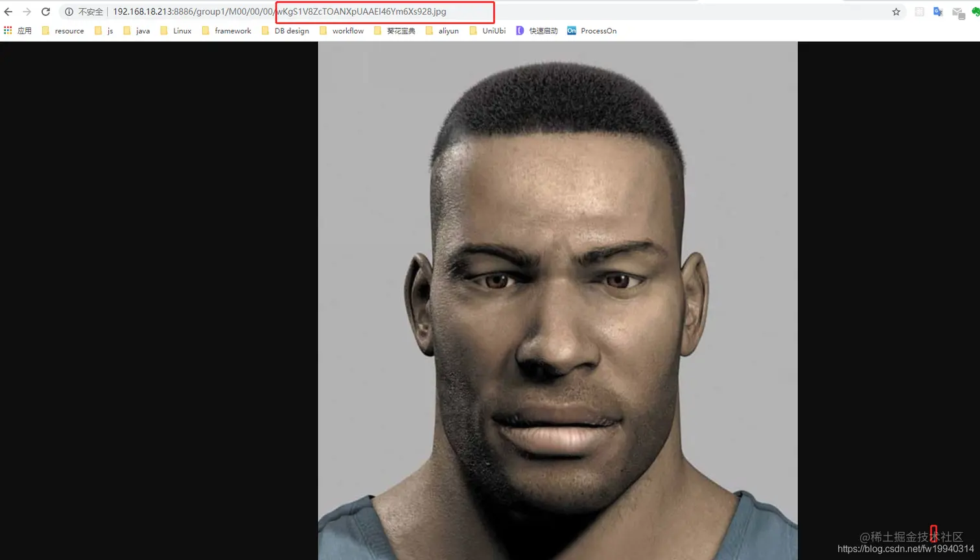Bookmark this page with star icon
The image size is (980, 560).
(896, 12)
